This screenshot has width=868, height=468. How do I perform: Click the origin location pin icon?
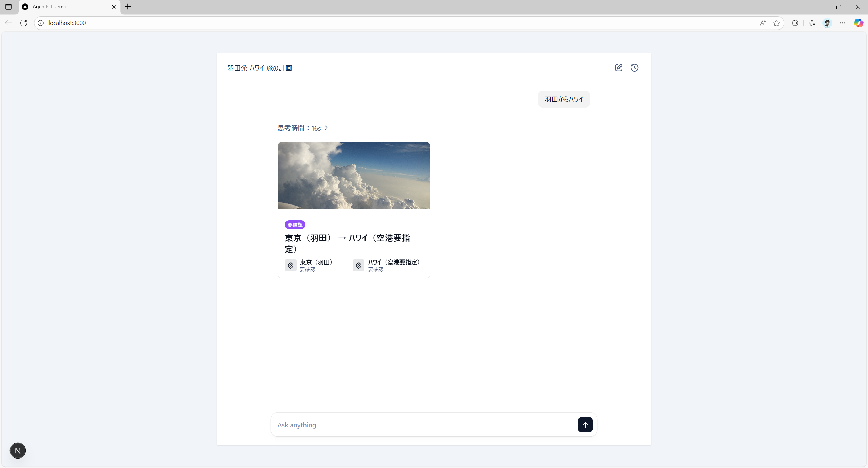[291, 266]
